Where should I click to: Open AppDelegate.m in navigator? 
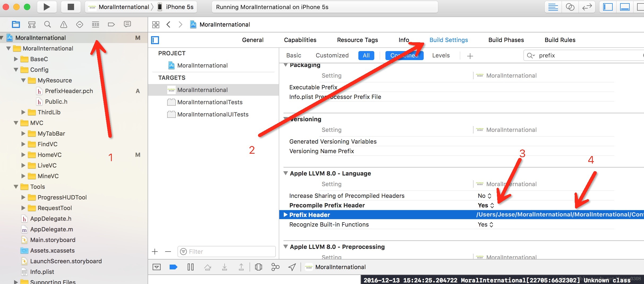click(51, 229)
